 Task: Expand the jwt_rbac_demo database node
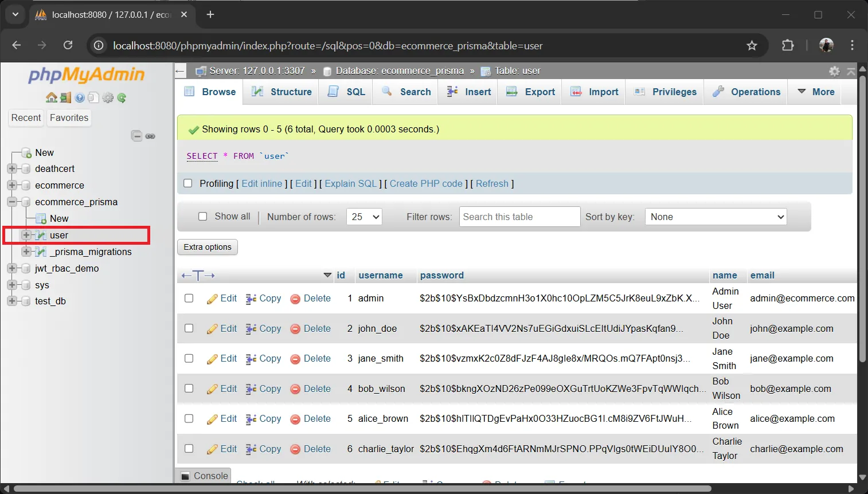point(11,268)
